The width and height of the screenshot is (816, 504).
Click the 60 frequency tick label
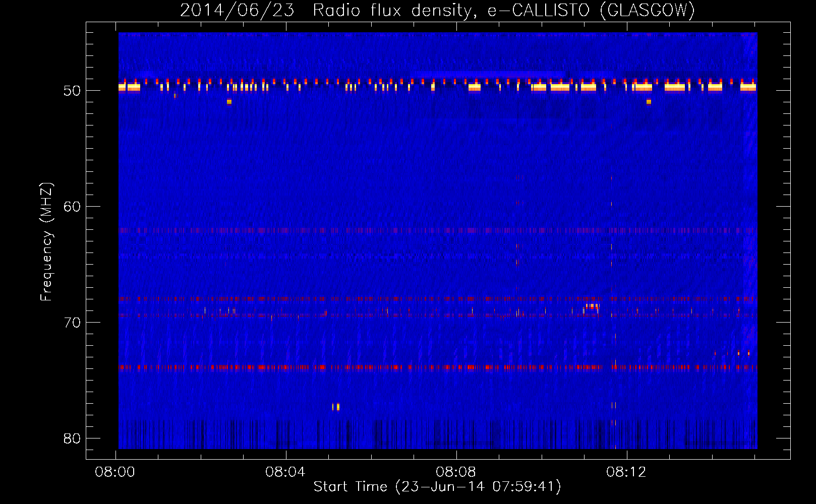(x=72, y=207)
